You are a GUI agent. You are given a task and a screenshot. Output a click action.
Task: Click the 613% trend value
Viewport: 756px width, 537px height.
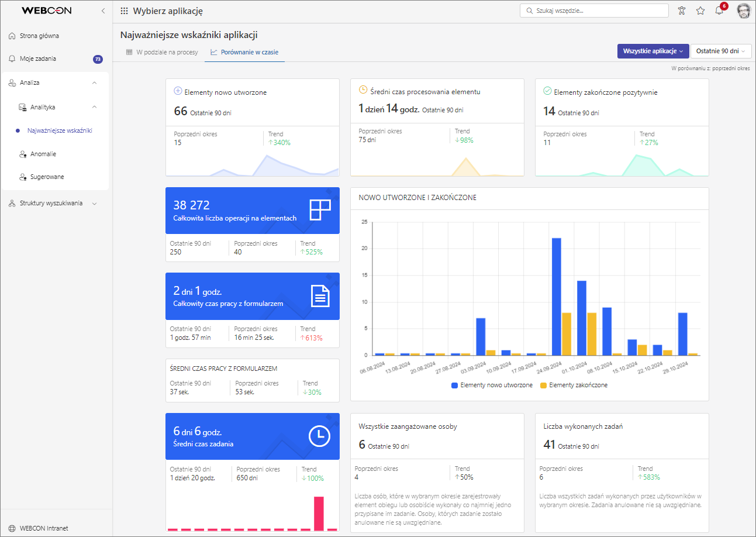[311, 338]
